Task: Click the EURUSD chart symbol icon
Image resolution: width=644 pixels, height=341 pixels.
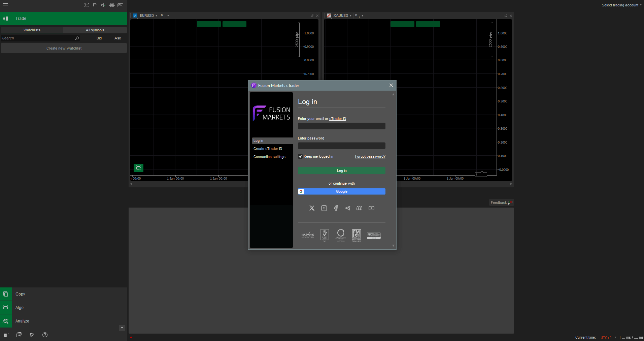Action: click(x=135, y=15)
